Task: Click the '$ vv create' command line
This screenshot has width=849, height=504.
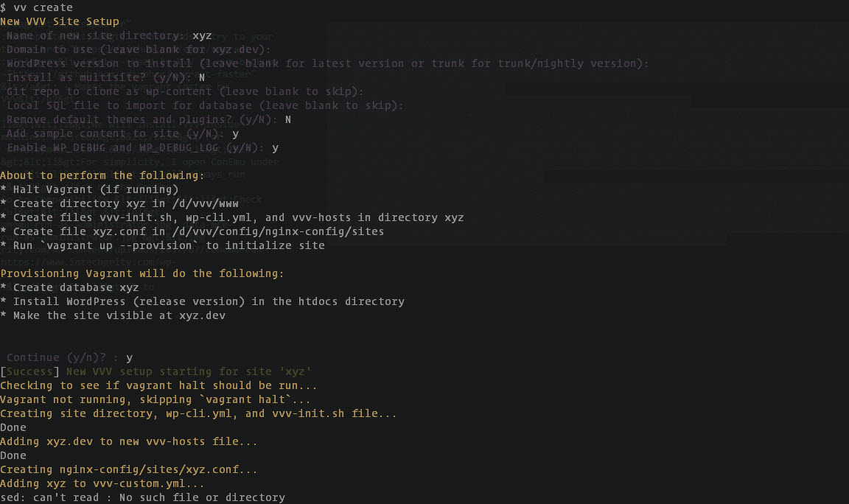Action: [36, 7]
